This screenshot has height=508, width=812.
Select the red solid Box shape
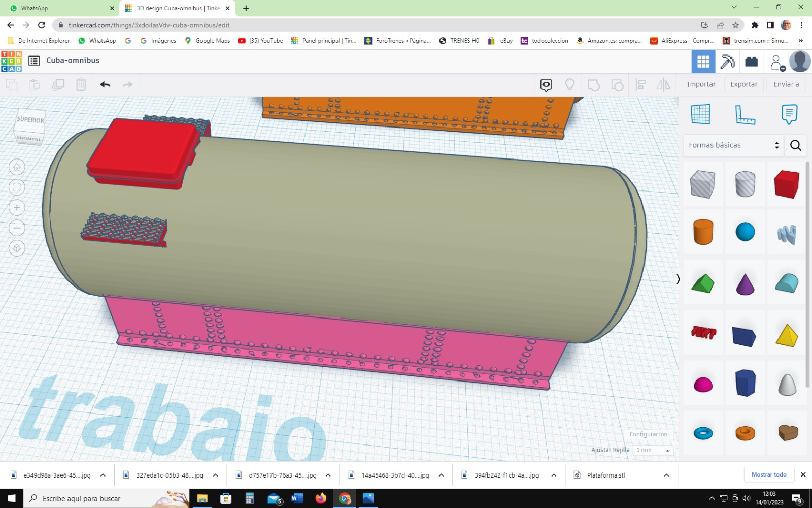[x=787, y=184]
